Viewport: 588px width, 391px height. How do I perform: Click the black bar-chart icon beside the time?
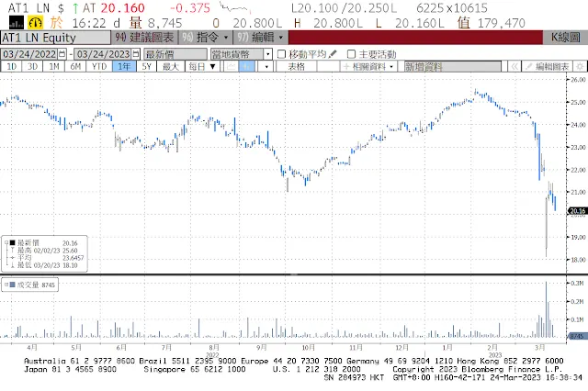[x=17, y=23]
